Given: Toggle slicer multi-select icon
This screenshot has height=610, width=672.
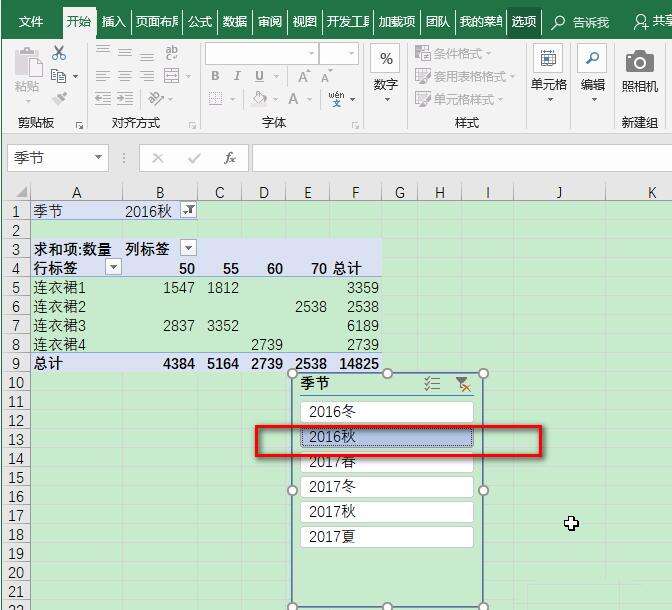Looking at the screenshot, I should (x=432, y=384).
